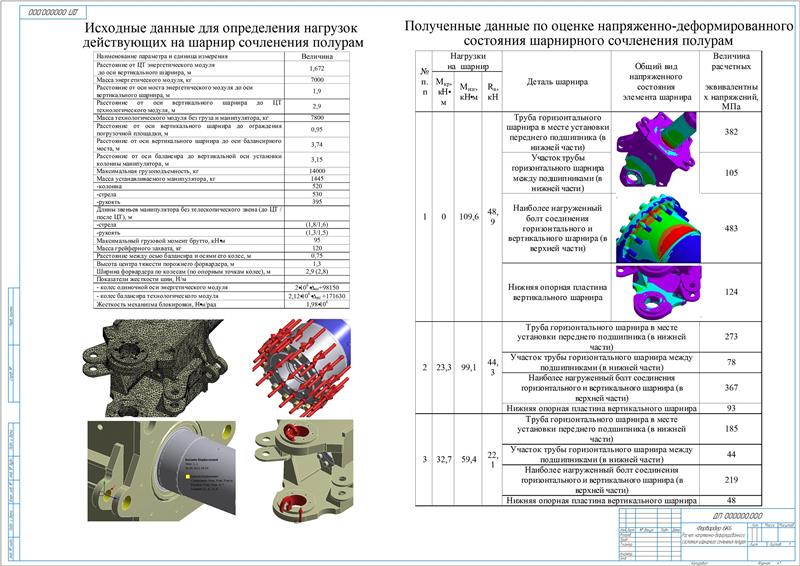Click load value '59,4' in row 3
Viewport: 800px width, 566px height.
pos(468,459)
